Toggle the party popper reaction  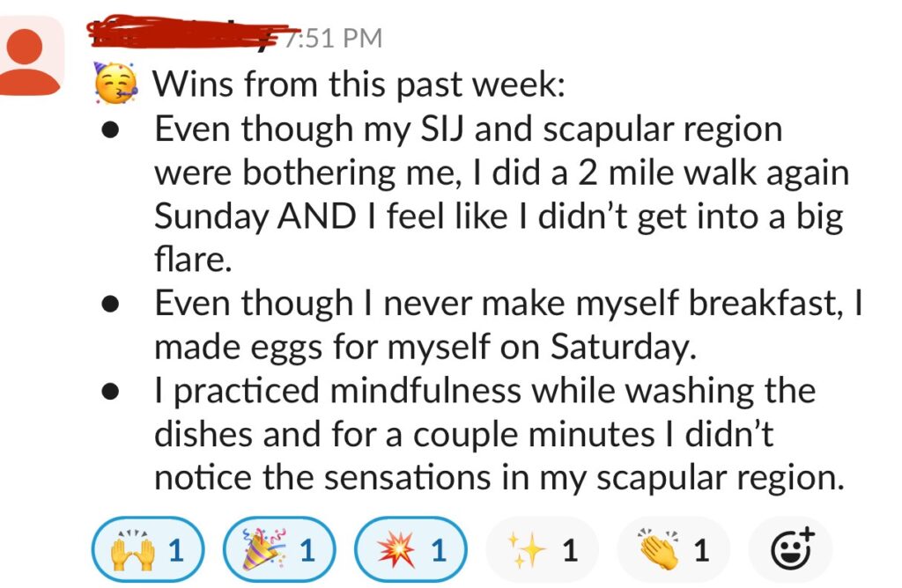(x=279, y=549)
